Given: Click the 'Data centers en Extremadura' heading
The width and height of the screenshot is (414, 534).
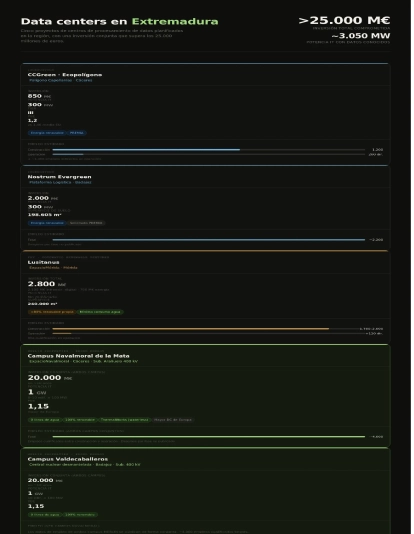Looking at the screenshot, I should tap(120, 21).
